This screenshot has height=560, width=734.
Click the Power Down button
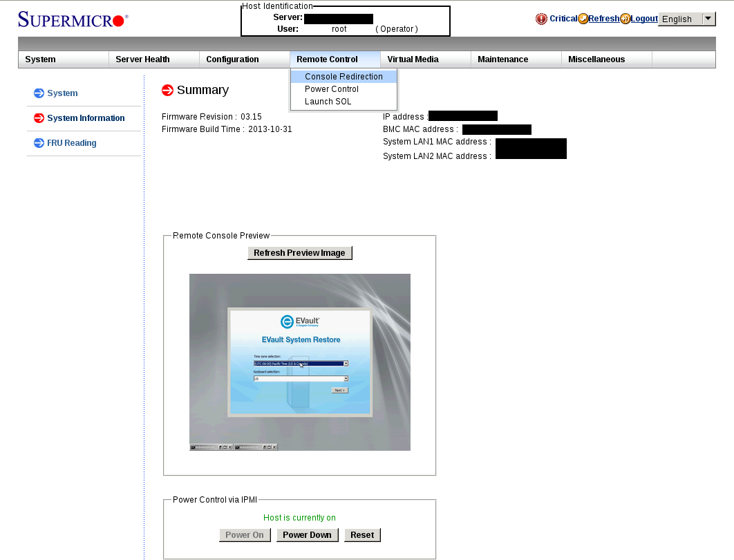pos(307,534)
